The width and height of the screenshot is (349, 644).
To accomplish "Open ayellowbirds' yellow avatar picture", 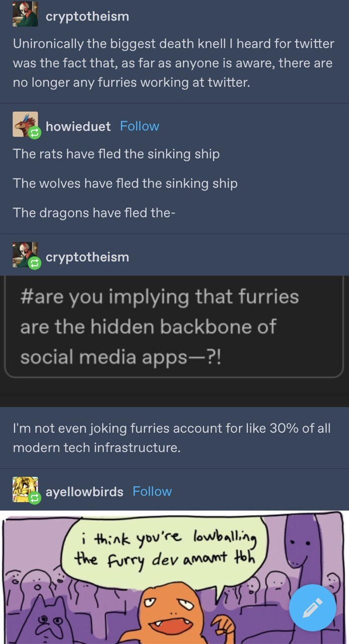I will click(24, 488).
